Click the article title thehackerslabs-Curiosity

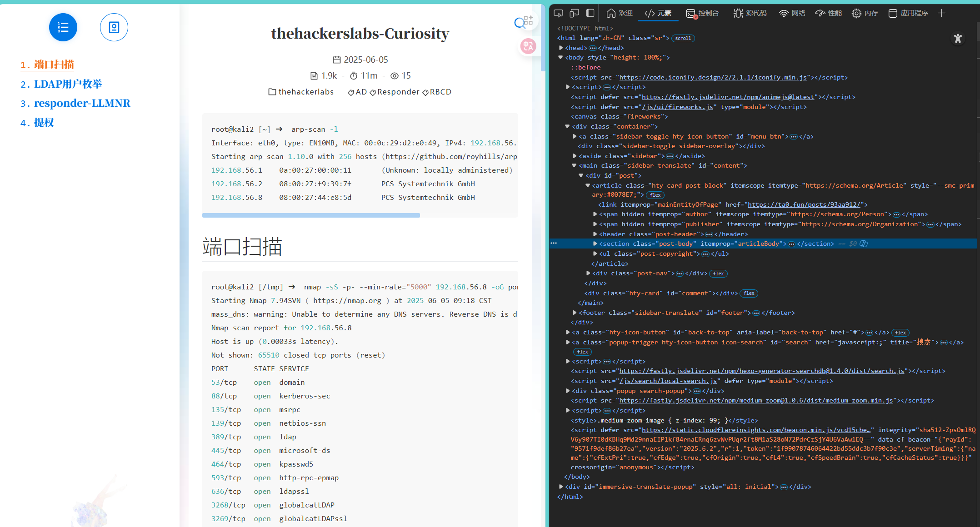tap(360, 33)
